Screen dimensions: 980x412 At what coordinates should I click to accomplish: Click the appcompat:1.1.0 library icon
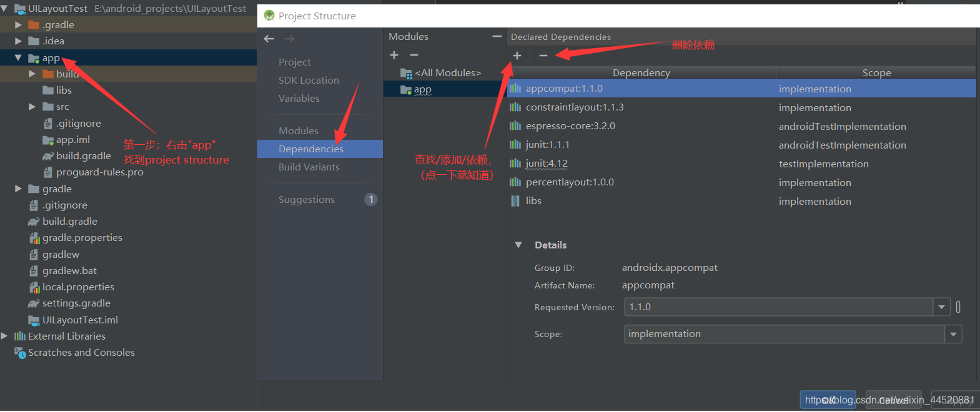coord(515,89)
